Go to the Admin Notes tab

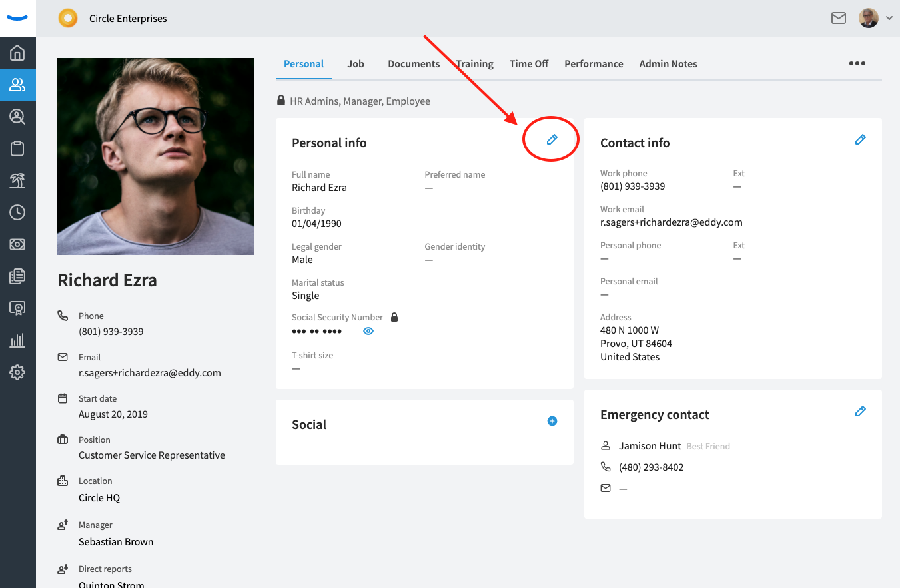tap(668, 64)
